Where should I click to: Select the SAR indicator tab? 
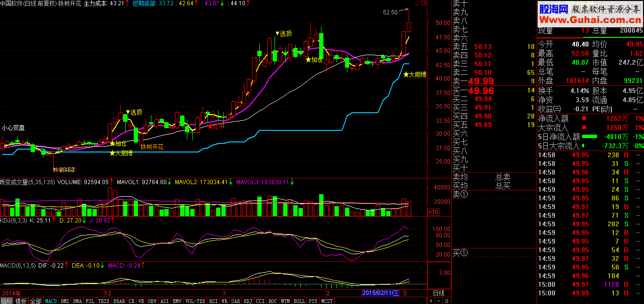236,301
